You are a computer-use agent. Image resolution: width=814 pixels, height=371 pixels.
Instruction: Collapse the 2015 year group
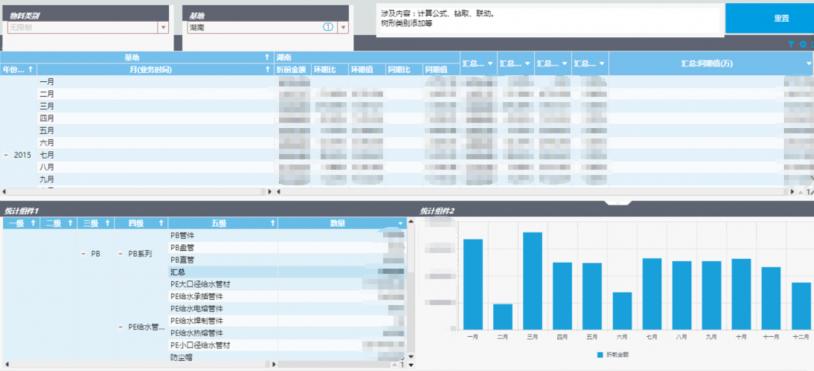click(6, 155)
